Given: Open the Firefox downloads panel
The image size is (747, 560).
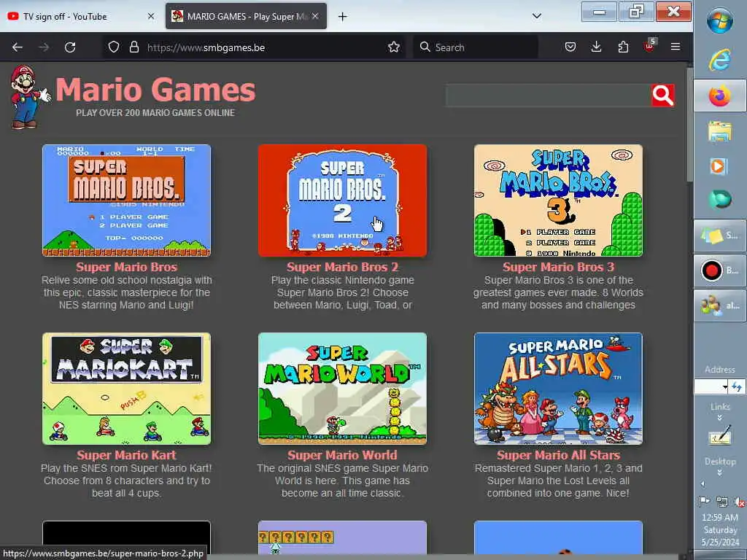Looking at the screenshot, I should click(x=597, y=47).
